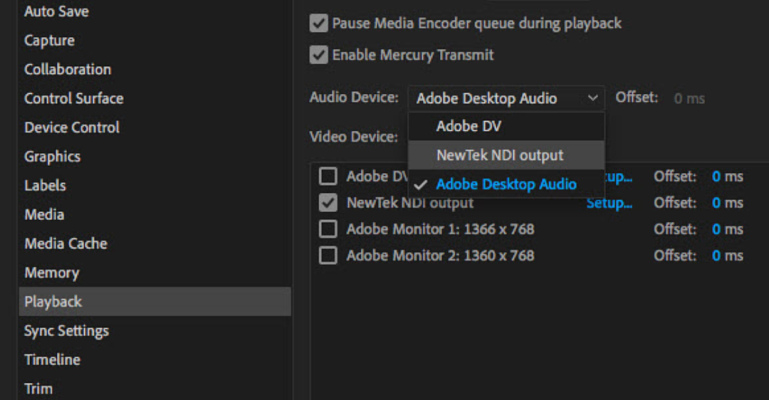Uncheck the NewTek NDI output video device

(328, 202)
